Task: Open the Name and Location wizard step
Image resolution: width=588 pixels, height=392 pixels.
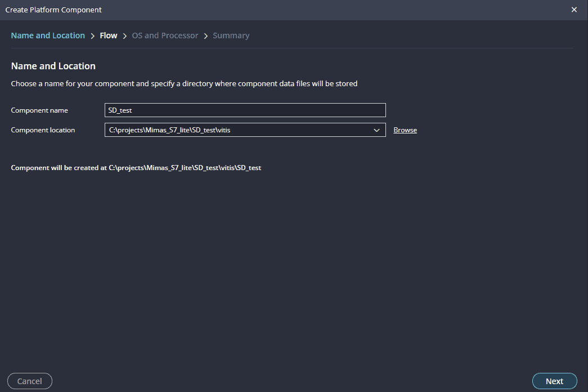Action: click(48, 35)
